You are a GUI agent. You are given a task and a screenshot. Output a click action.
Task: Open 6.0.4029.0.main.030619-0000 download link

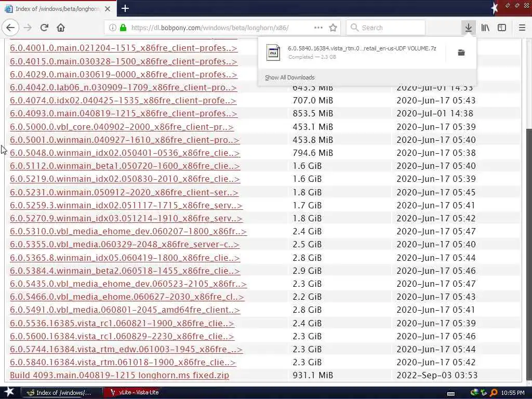124,74
